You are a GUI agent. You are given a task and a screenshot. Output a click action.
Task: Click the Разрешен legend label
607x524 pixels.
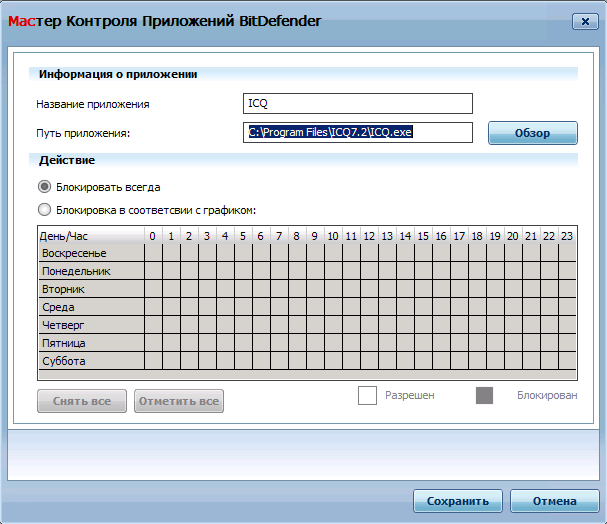(410, 395)
